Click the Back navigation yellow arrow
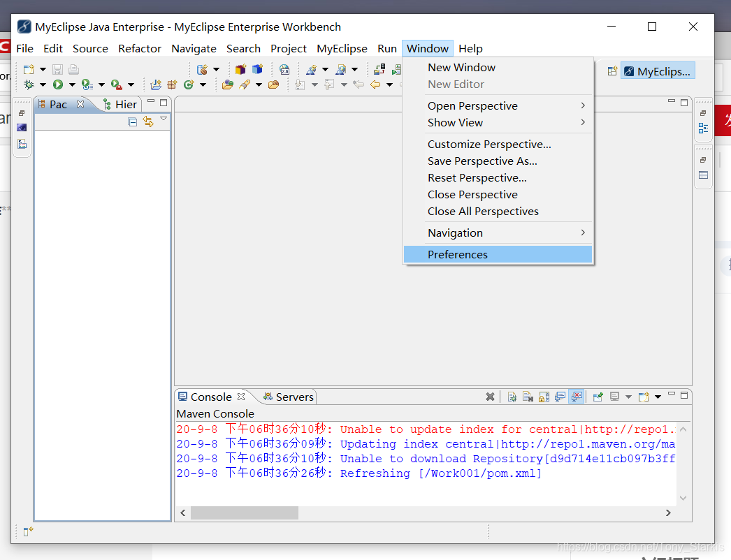Viewport: 731px width, 560px height. pos(375,84)
